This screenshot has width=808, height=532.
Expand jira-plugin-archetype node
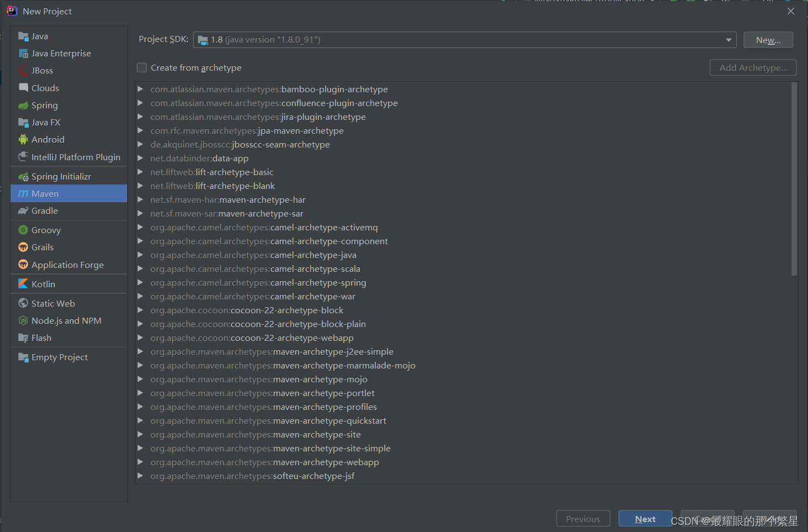tap(140, 117)
